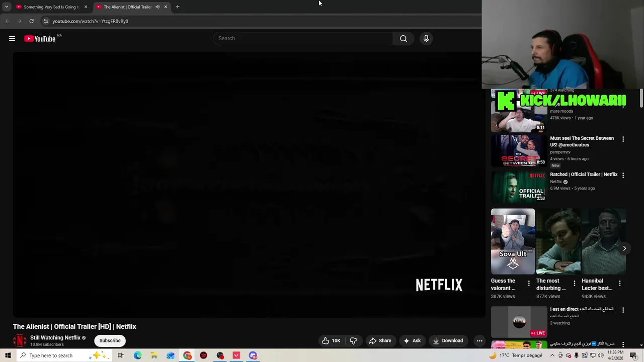This screenshot has height=362, width=644.
Task: Click the video player area
Action: (x=249, y=185)
